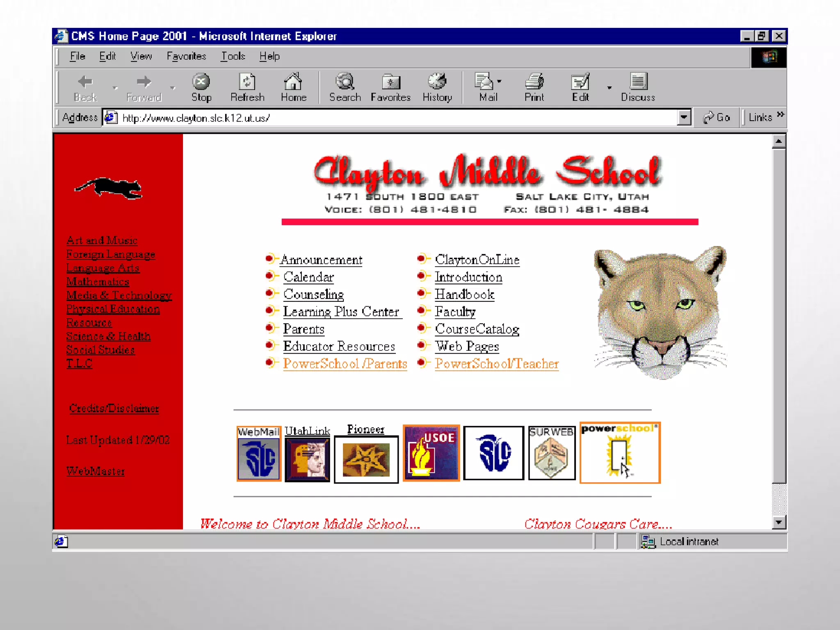840x630 pixels.
Task: Expand the Links toolbar chevron
Action: 781,114
